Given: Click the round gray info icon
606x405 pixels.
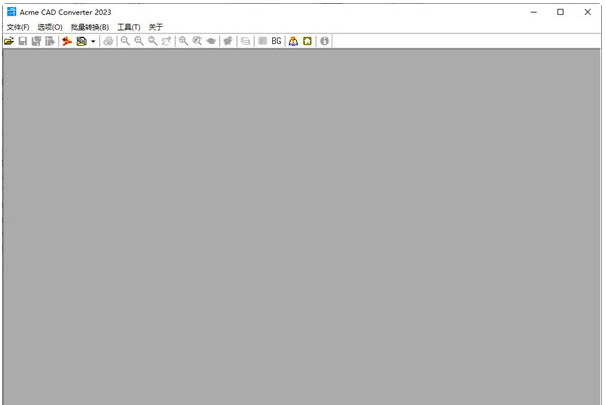Looking at the screenshot, I should (x=325, y=41).
